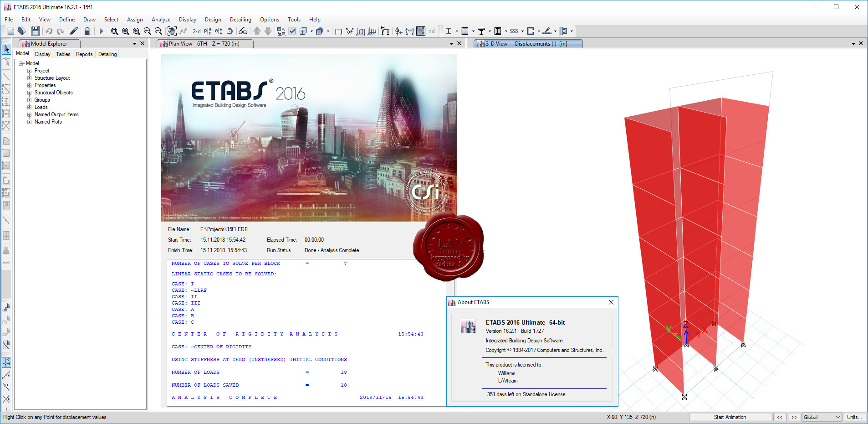The image size is (868, 424).
Task: Click the Start Animation button
Action: click(x=730, y=417)
